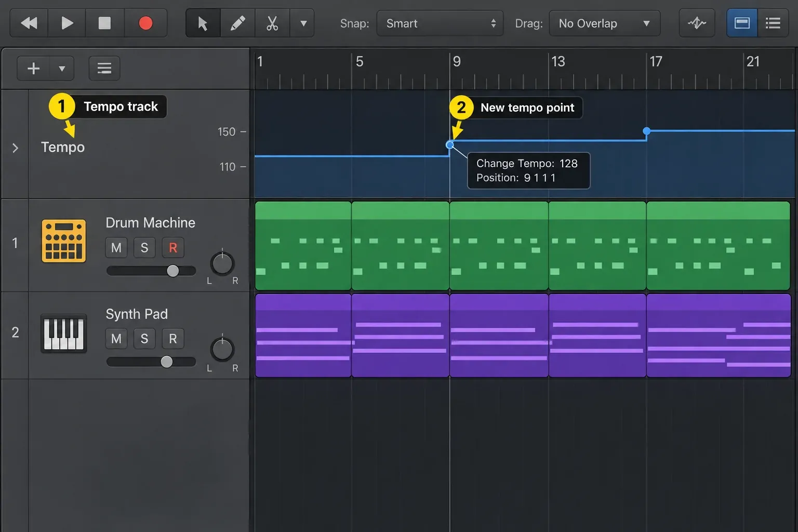This screenshot has height=532, width=798.
Task: Open the tool menu dropdown arrow
Action: (x=303, y=23)
